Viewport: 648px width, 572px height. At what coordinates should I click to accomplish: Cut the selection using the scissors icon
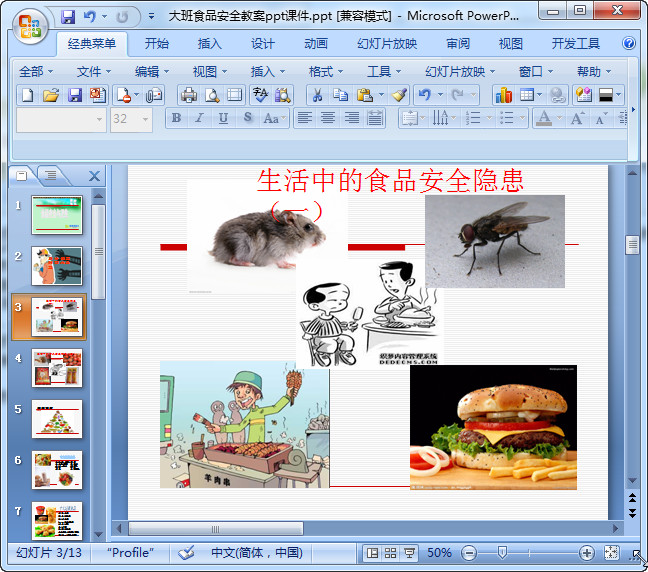tap(317, 95)
